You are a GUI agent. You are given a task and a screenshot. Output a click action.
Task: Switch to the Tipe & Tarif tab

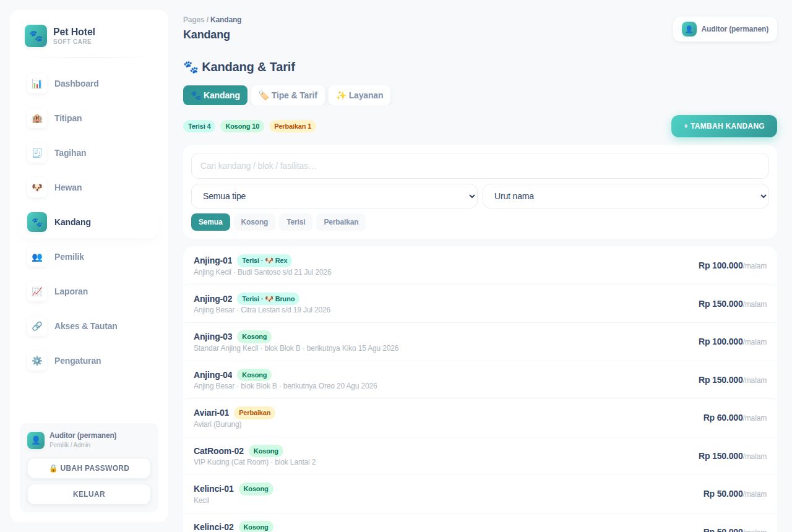pos(288,95)
